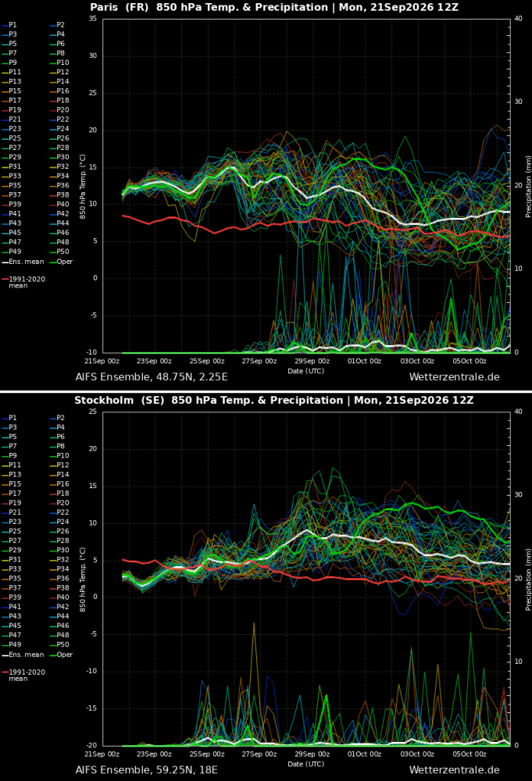This screenshot has width=532, height=781.
Task: Select P49 legend entry in Stockholm chart
Action: (12, 645)
